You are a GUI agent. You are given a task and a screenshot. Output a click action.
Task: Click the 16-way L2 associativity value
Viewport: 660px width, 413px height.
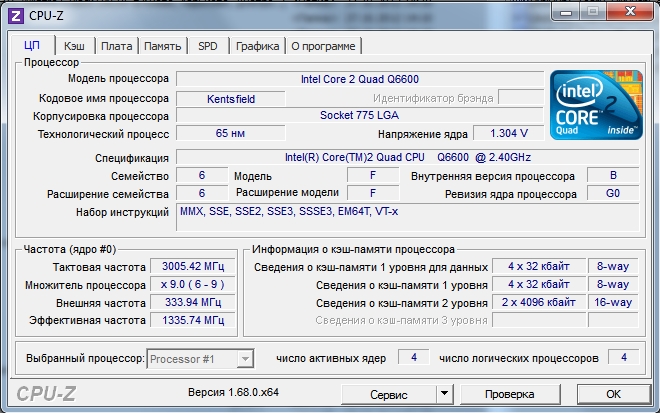[x=613, y=302]
